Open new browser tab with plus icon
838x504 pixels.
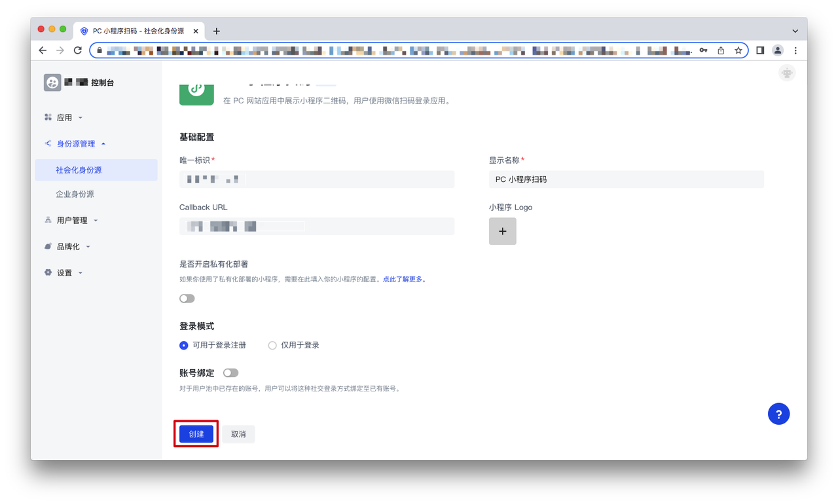[x=217, y=31]
